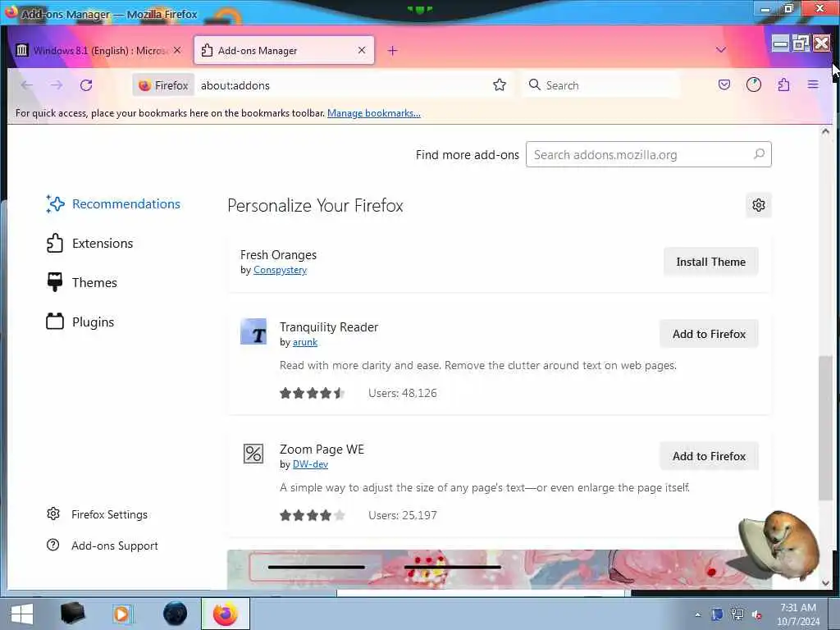The image size is (840, 630).
Task: Open the Firefox account icon
Action: click(x=754, y=84)
